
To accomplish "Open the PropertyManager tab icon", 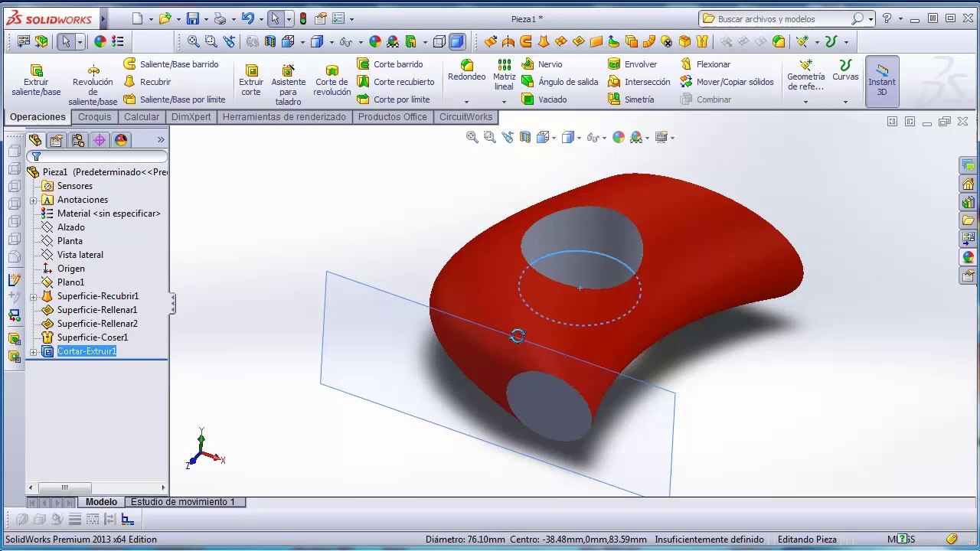I will click(x=57, y=140).
